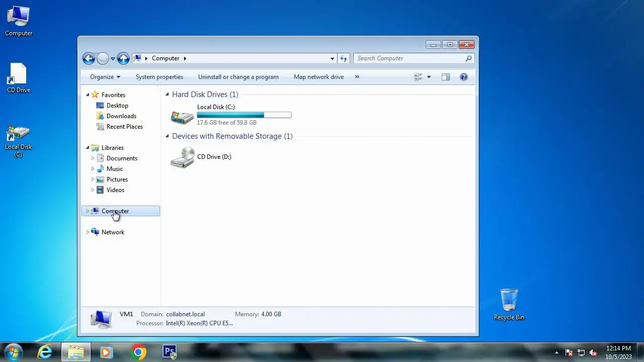Open the Windows Start menu
Viewport: 644px width, 362px height.
click(13, 352)
